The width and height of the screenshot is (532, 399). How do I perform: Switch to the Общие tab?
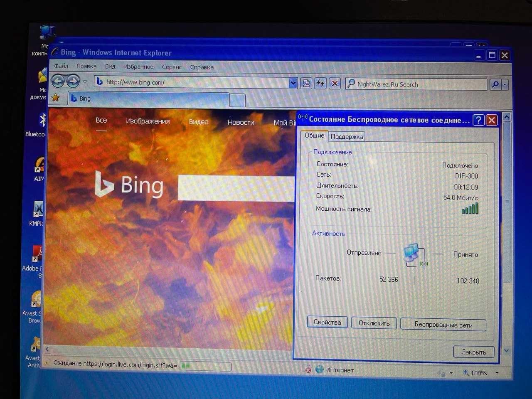coord(315,135)
